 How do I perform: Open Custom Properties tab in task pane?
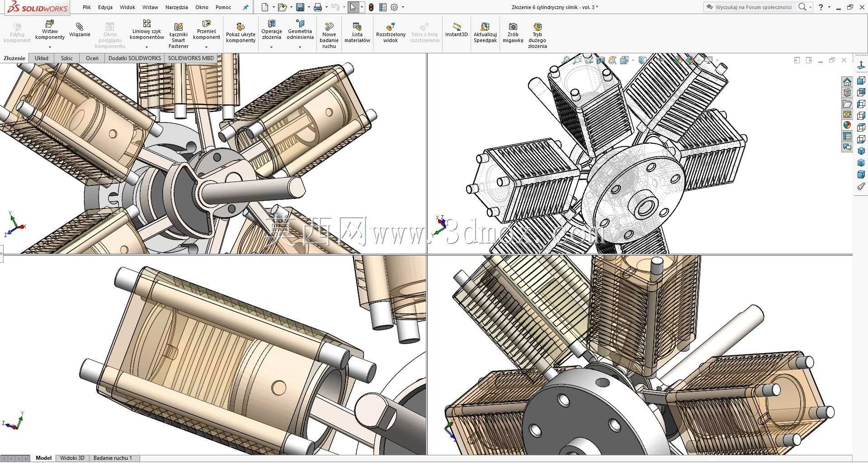coord(847,136)
